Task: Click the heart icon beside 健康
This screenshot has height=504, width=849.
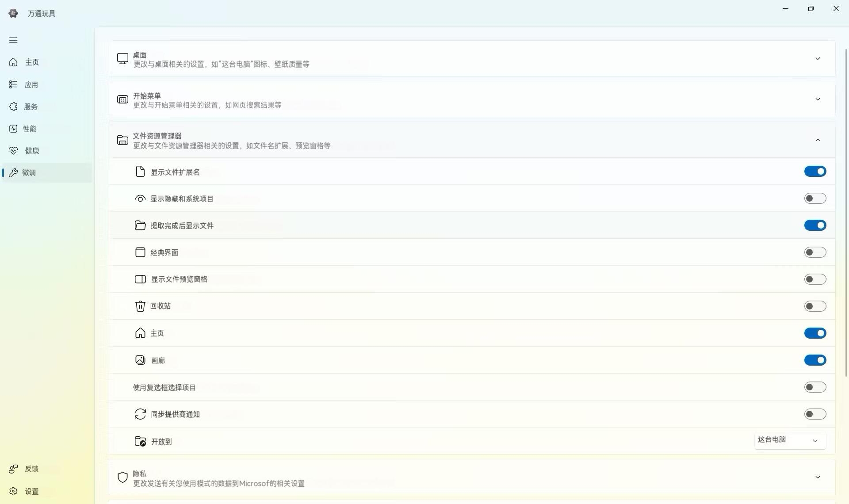Action: tap(13, 151)
